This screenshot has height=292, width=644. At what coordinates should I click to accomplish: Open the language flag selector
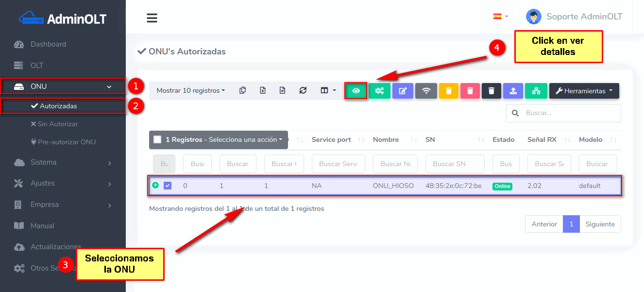pyautogui.click(x=500, y=16)
